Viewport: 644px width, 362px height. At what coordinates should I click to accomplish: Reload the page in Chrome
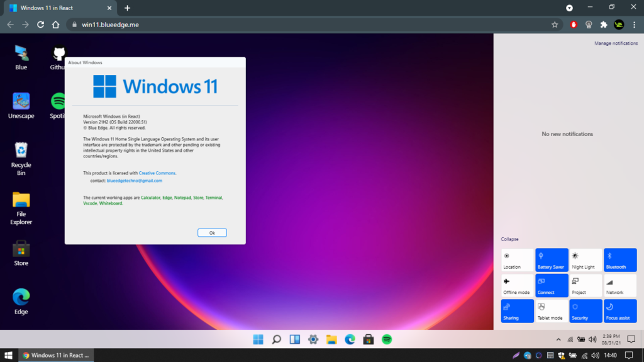pos(40,25)
